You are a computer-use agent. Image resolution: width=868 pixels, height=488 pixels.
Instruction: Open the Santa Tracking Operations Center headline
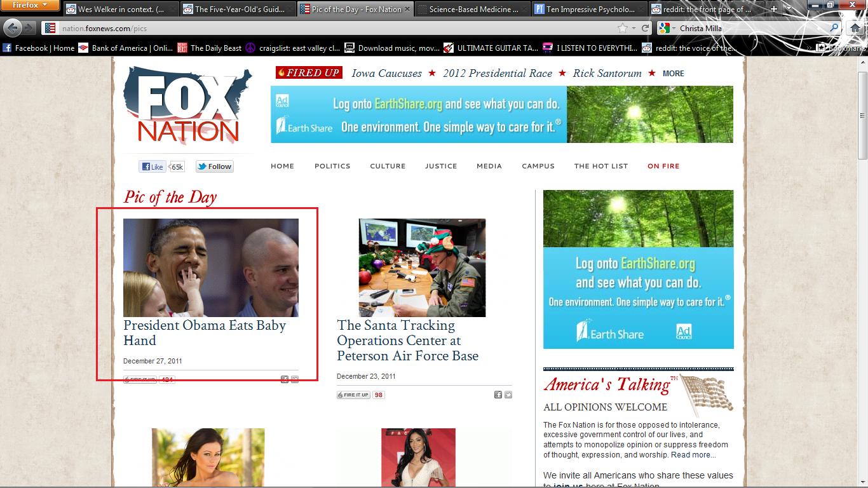[x=407, y=341]
